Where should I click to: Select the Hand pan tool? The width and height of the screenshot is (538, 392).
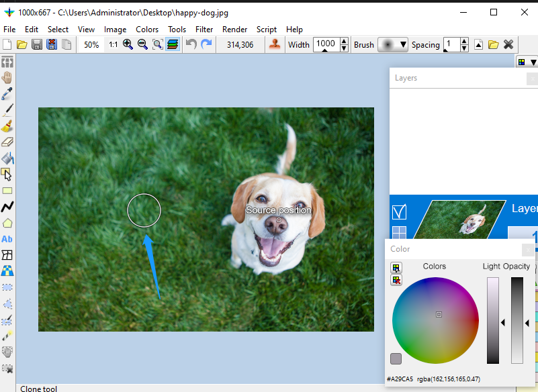click(x=7, y=77)
